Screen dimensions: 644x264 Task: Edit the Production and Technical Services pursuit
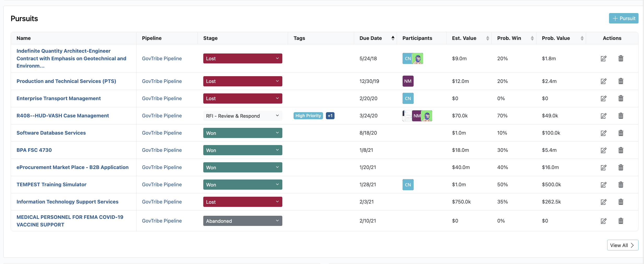(603, 81)
